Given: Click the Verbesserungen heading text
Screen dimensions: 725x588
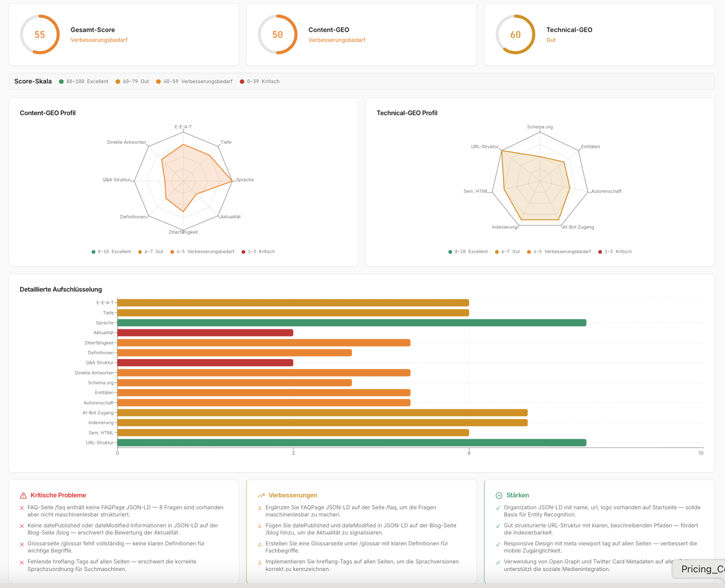Looking at the screenshot, I should pos(293,495).
